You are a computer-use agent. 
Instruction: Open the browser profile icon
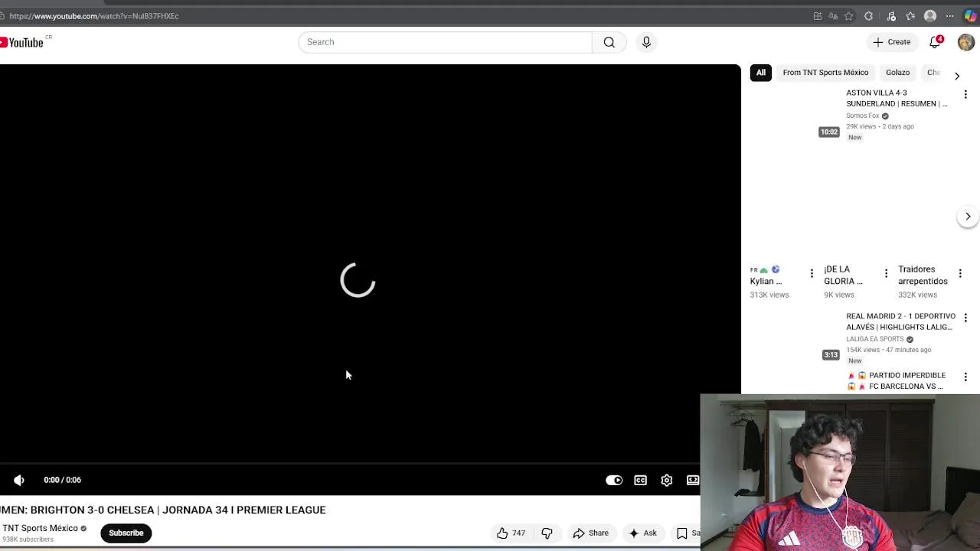point(930,16)
